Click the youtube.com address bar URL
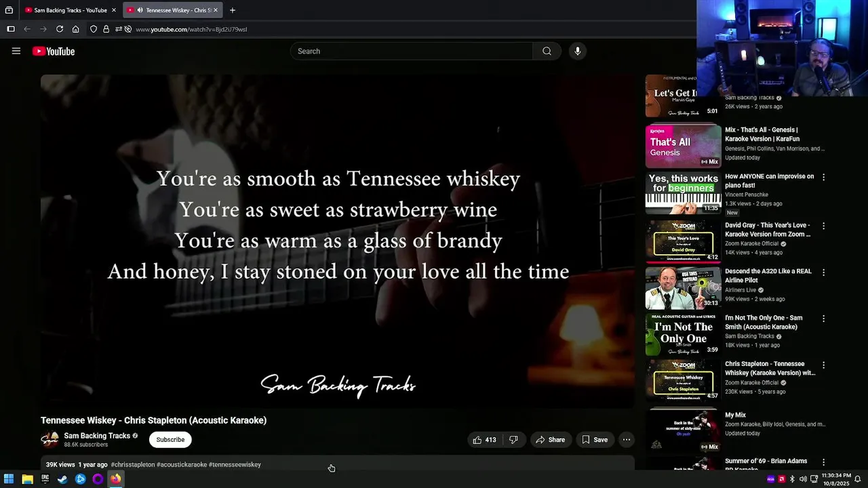 click(191, 29)
